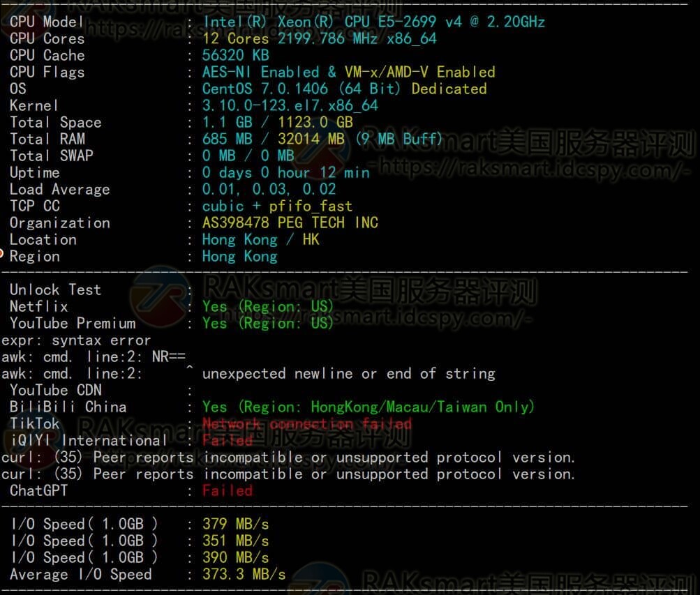
Task: Click the BiliBili China HongKong/Macau/Taiwan Only result
Action: tap(368, 407)
